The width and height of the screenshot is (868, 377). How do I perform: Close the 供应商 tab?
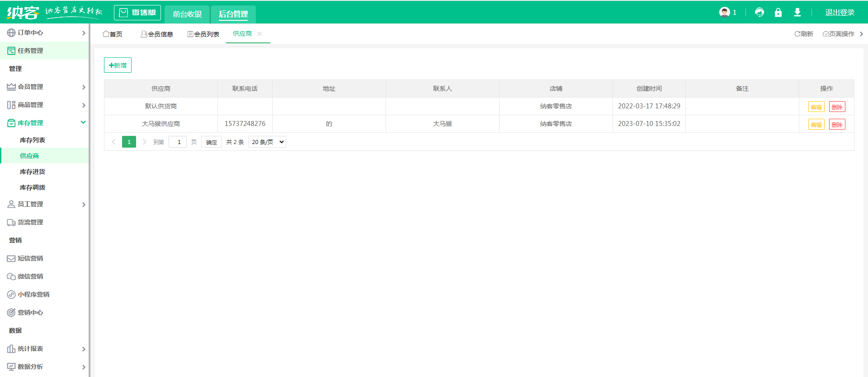coord(259,34)
